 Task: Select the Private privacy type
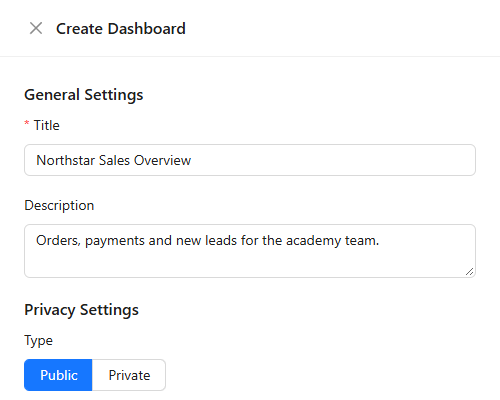coord(129,375)
